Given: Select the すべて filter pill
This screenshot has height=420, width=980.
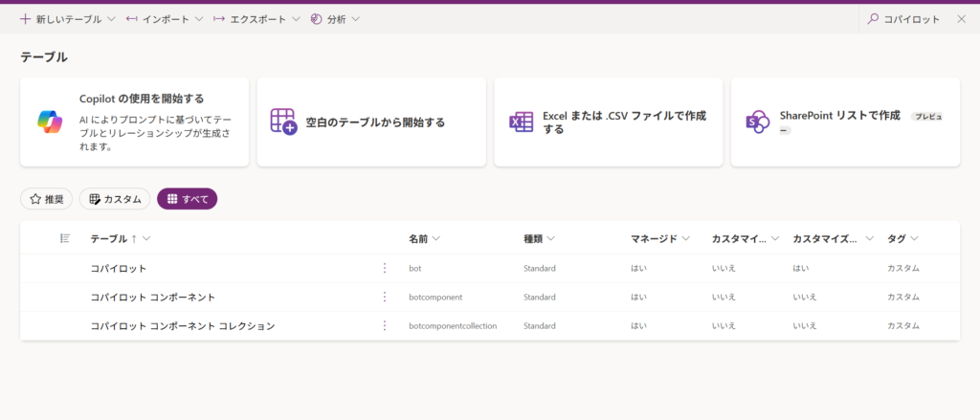Looking at the screenshot, I should (187, 199).
